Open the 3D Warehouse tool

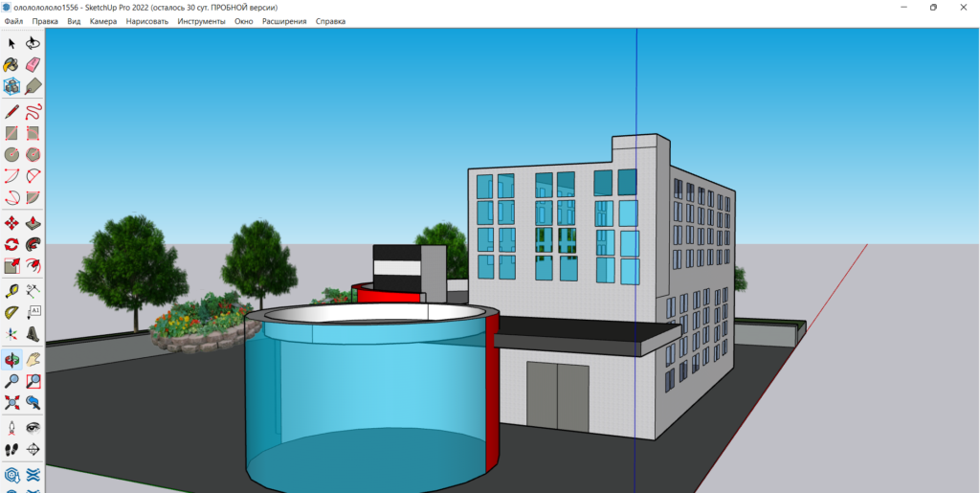(11, 476)
